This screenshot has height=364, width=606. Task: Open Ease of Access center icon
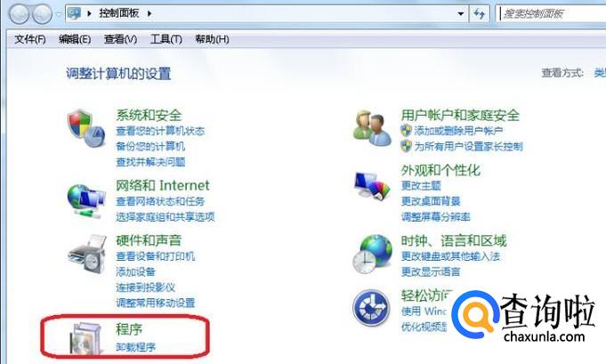click(371, 308)
